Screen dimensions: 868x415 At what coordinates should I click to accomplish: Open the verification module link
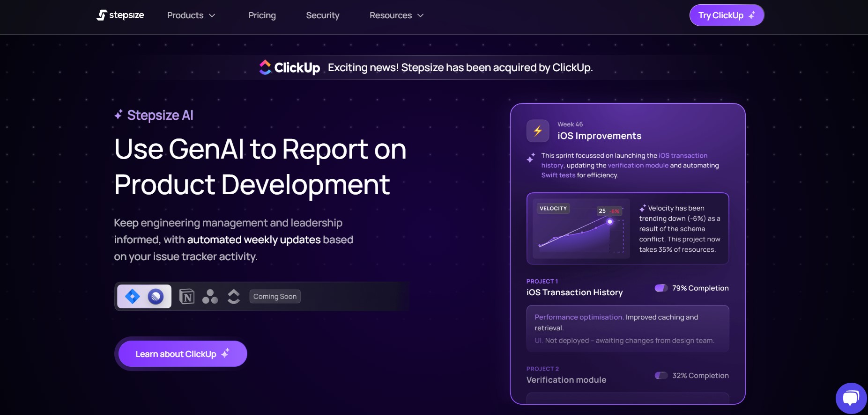(x=638, y=165)
